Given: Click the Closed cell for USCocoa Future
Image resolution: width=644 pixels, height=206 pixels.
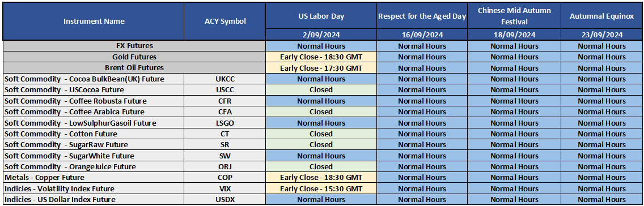Looking at the screenshot, I should click(x=321, y=89).
